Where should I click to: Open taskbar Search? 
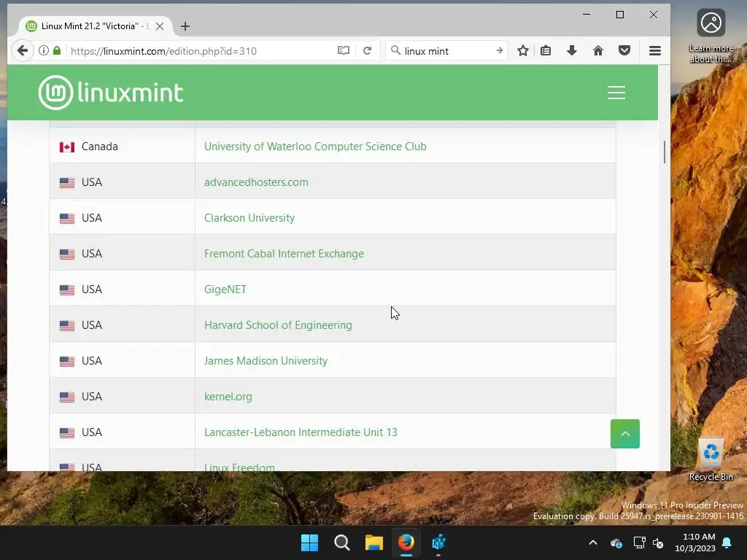click(x=341, y=542)
